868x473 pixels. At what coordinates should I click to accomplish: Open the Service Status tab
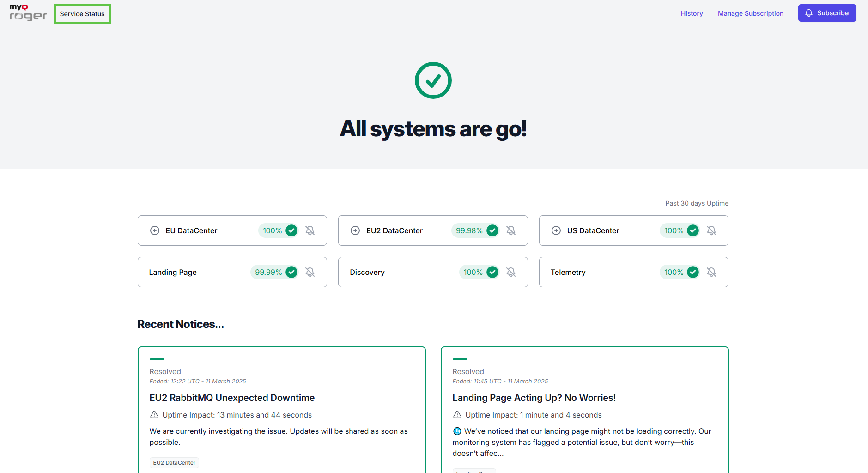[82, 14]
